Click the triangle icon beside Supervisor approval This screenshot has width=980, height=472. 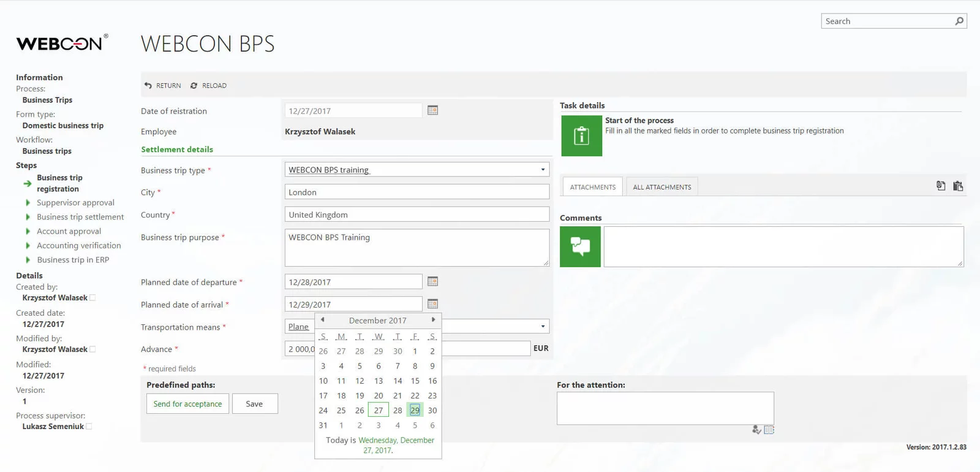coord(28,202)
